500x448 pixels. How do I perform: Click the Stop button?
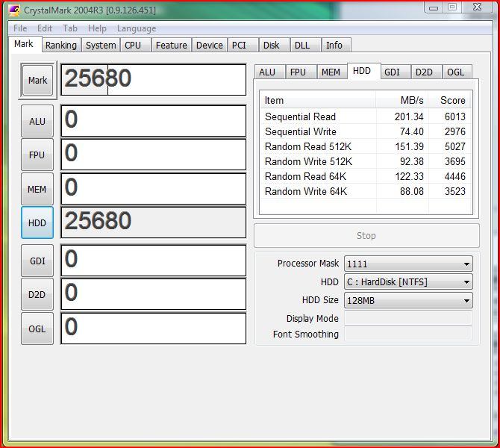[366, 235]
